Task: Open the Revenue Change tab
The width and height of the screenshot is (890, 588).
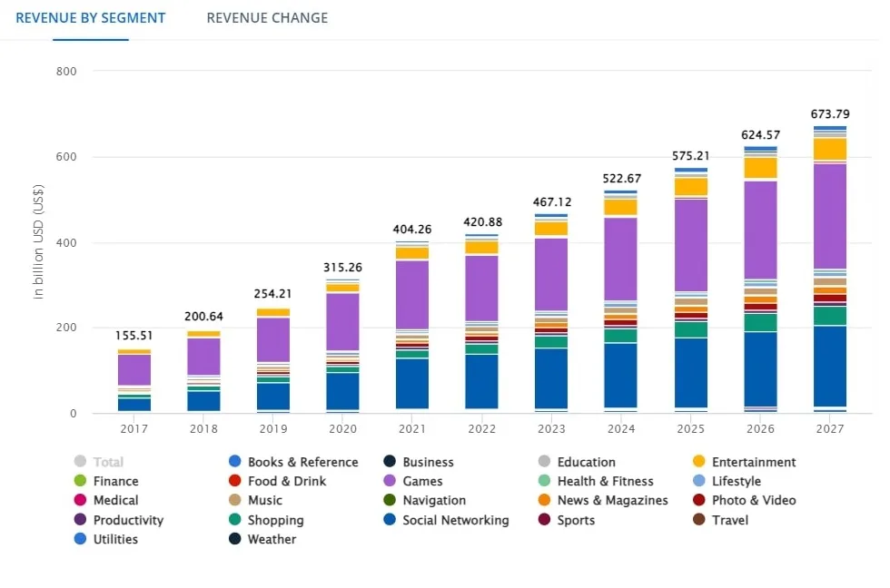Action: 267,18
